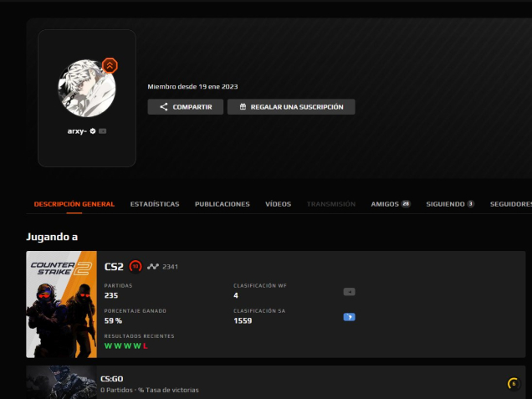Open the Publicaciones tab
The width and height of the screenshot is (532, 399).
(x=223, y=204)
